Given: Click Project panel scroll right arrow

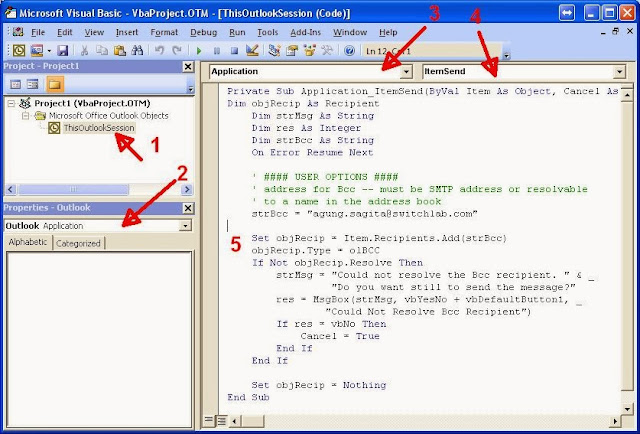Looking at the screenshot, I should coord(187,189).
